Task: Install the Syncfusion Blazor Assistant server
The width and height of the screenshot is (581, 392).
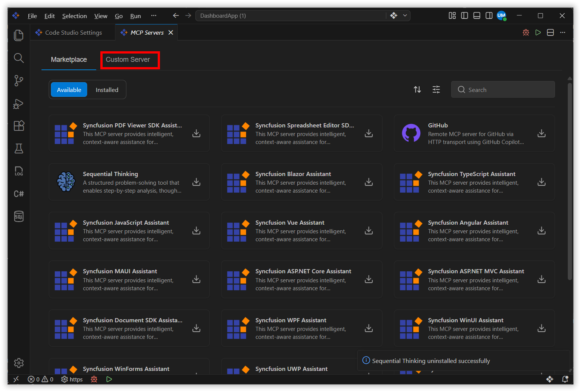Action: pos(369,182)
